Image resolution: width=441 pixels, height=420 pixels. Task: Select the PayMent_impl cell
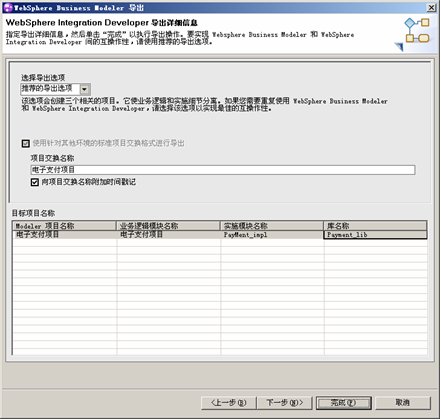(271, 235)
